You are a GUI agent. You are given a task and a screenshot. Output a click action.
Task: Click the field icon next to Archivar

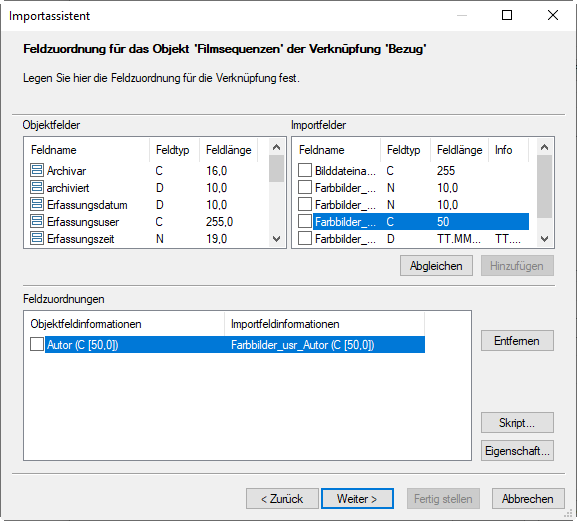[37, 170]
